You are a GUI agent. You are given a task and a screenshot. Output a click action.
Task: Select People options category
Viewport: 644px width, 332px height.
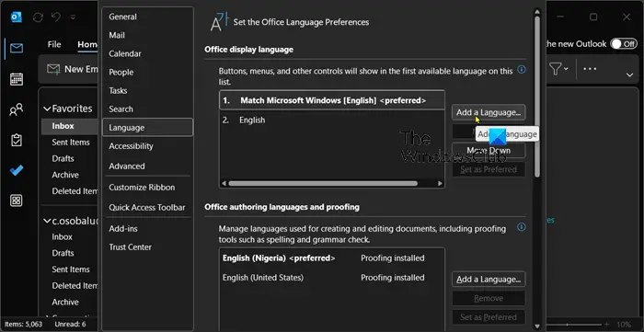click(147, 73)
